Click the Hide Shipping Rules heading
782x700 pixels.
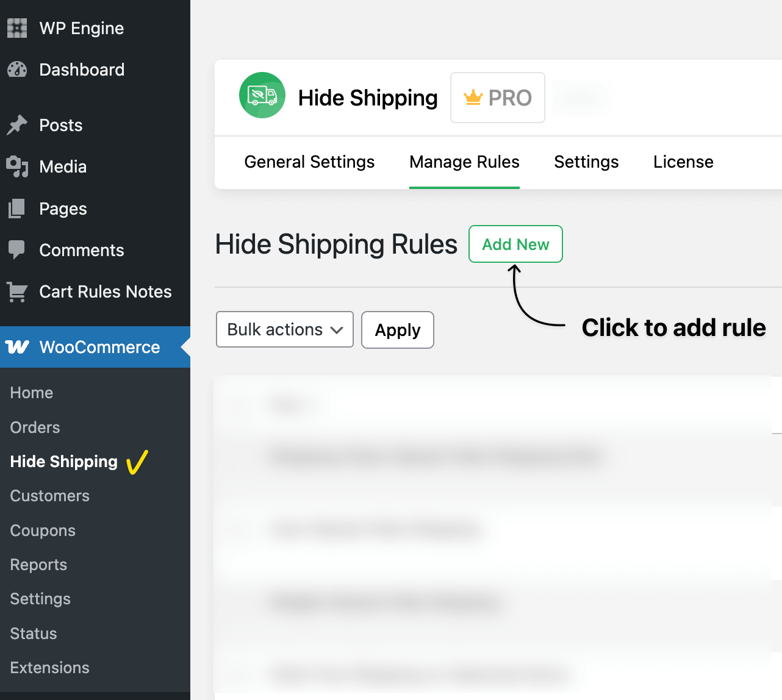point(336,244)
